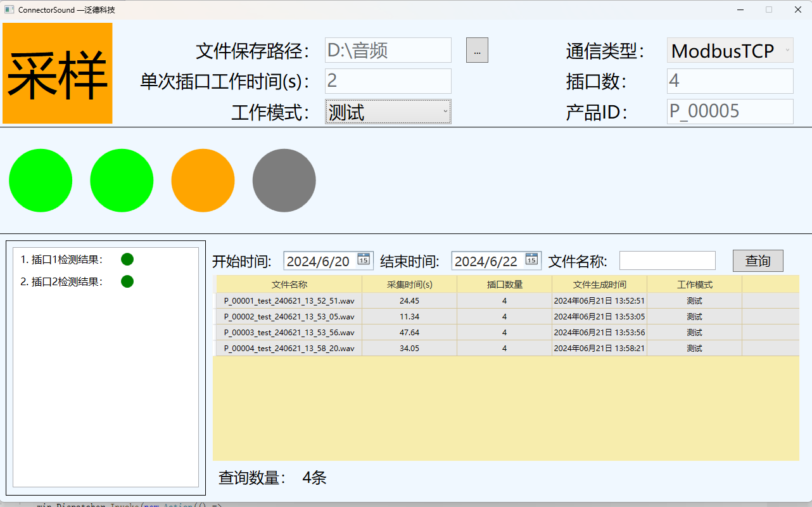This screenshot has height=507, width=812.
Task: Click the 2024年06月21日 13:53:05 timestamp cell
Action: (x=600, y=317)
